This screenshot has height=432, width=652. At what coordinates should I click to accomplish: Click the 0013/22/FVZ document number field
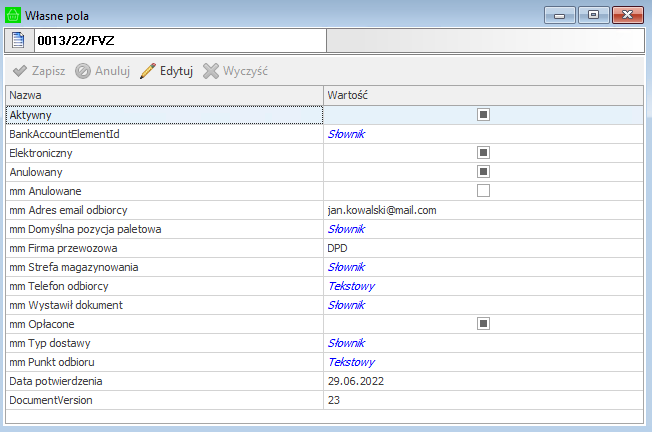tap(180, 40)
